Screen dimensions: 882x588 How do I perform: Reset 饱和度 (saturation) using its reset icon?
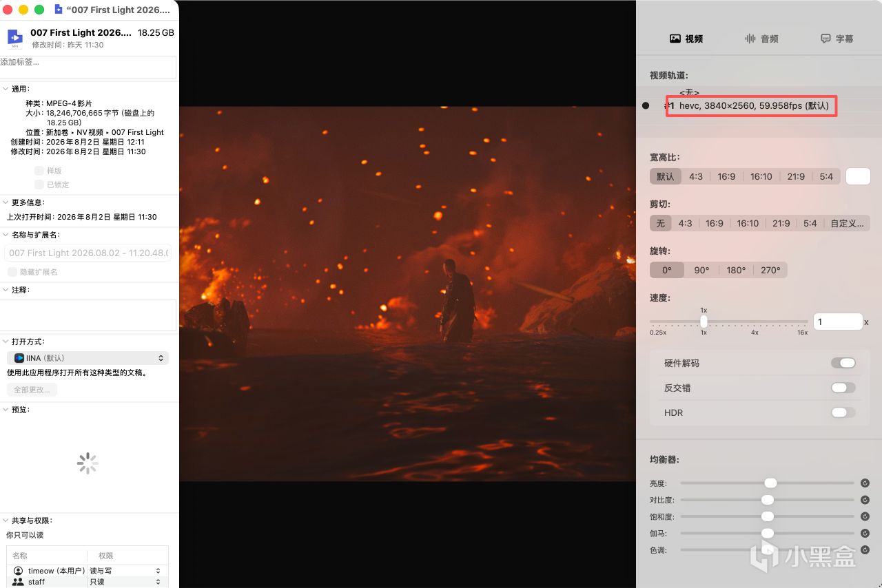point(865,516)
